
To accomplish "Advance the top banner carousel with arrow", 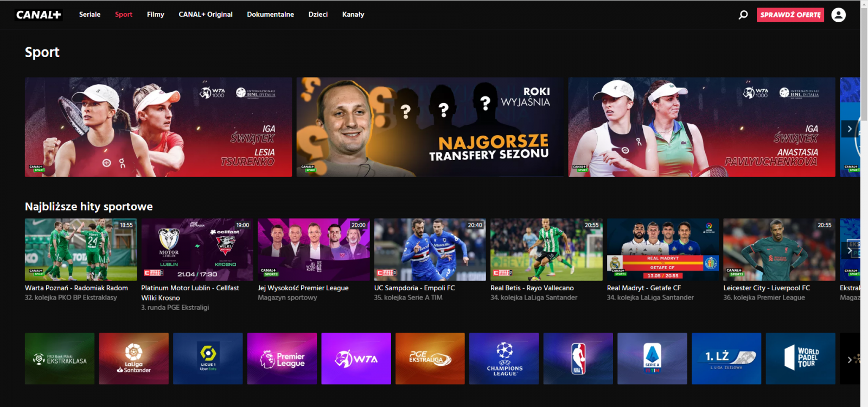I will click(850, 129).
